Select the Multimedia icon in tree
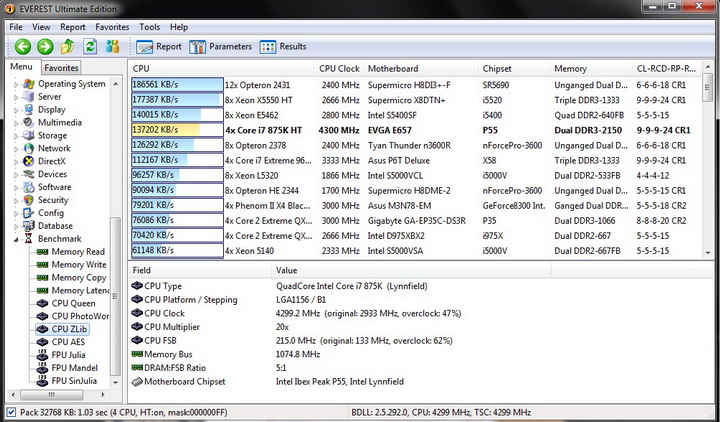Screen dimensions: 720x422 click(x=28, y=123)
